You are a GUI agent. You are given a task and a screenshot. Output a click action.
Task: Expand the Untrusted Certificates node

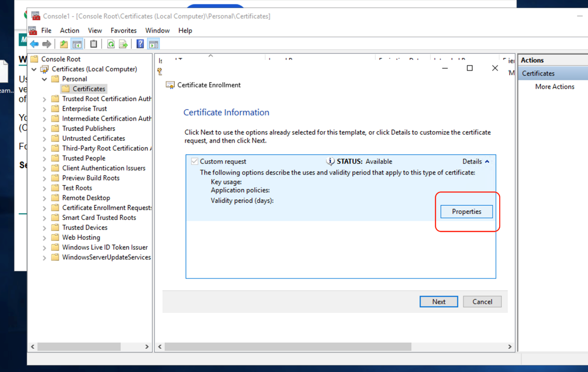(x=44, y=138)
